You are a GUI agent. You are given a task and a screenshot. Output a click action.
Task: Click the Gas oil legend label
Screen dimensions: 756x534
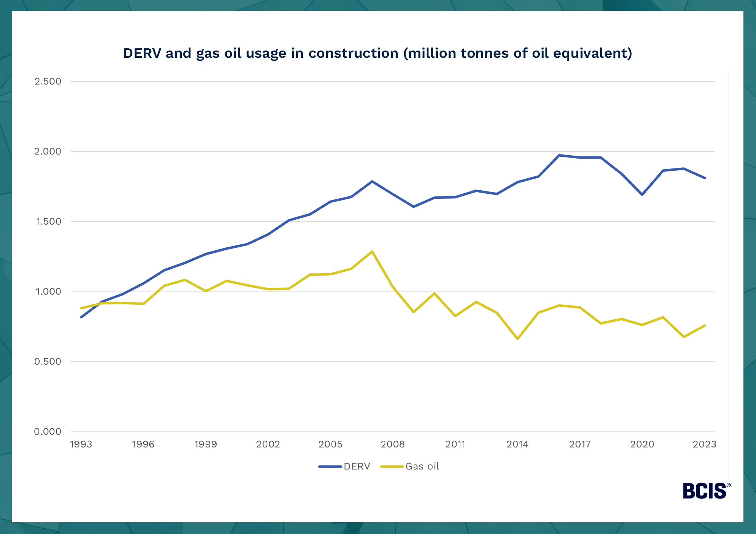pyautogui.click(x=422, y=467)
